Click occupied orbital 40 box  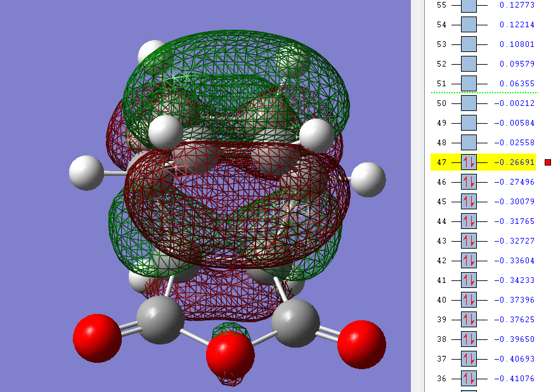(x=469, y=300)
